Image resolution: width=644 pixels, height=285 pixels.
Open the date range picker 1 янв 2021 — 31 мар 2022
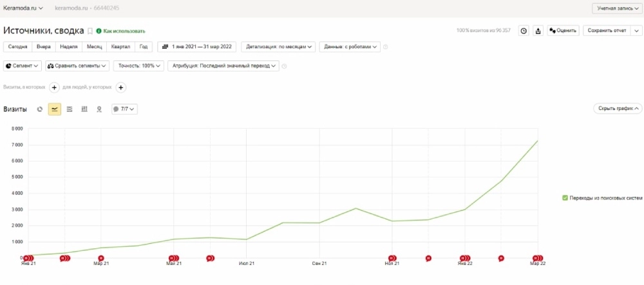[196, 47]
